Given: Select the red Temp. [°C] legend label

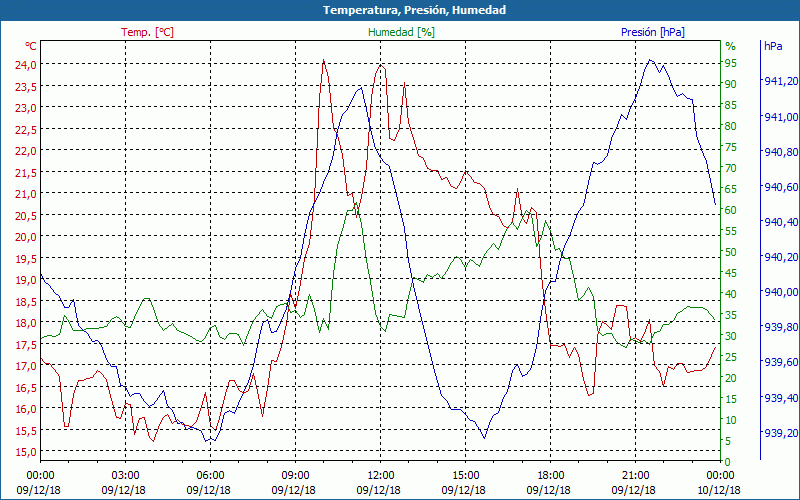Looking at the screenshot, I should point(147,32).
